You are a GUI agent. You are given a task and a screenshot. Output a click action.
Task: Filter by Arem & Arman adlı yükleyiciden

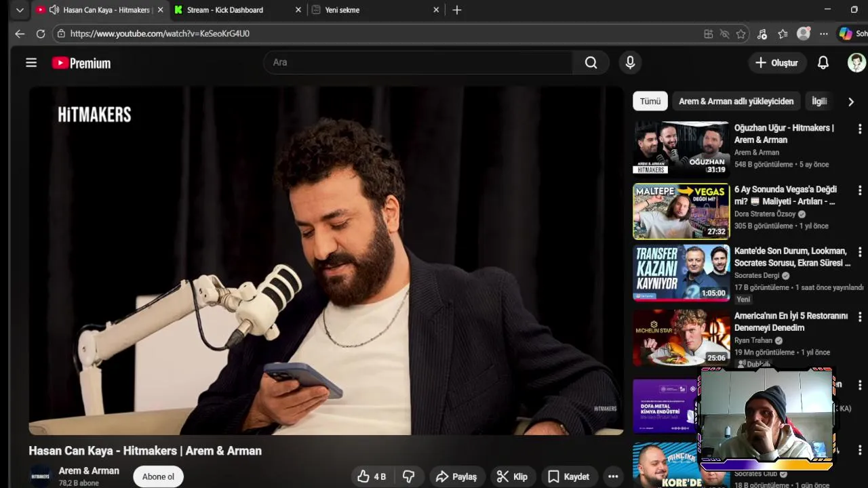(736, 101)
